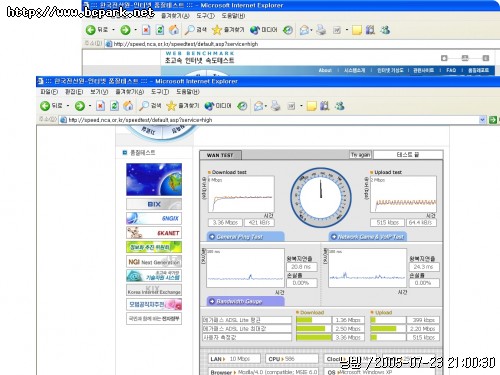The image size is (500, 375).
Task: Click the History icon in the rear window
Action: [x=288, y=30]
